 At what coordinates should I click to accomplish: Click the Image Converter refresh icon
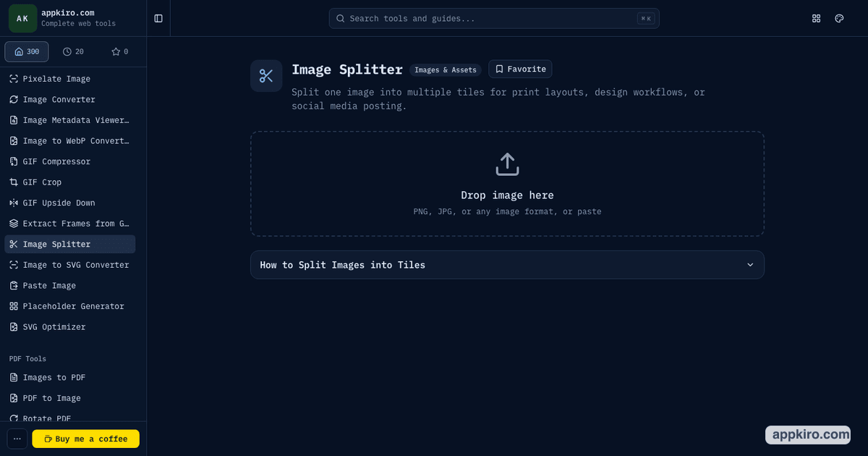[x=13, y=100]
